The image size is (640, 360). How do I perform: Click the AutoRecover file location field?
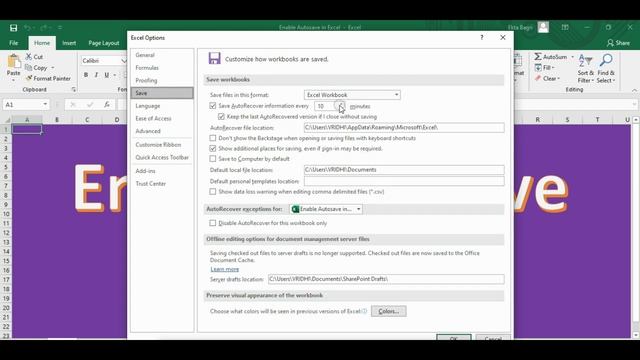tap(404, 128)
